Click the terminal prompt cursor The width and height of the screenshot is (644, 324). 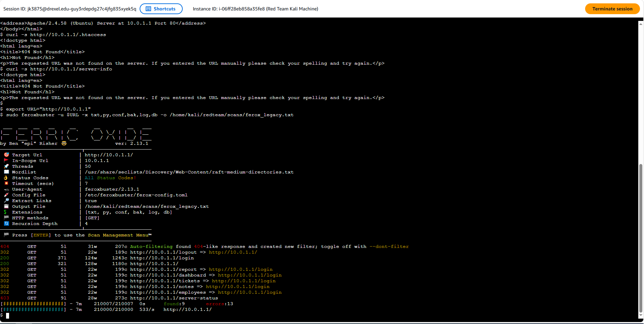[7, 316]
